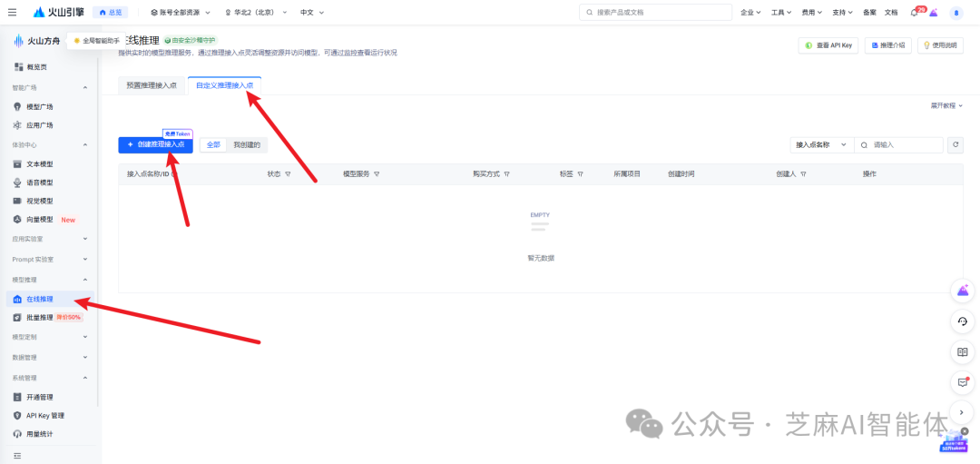Open the 创建人 column filter icon
Image resolution: width=980 pixels, height=464 pixels.
(x=803, y=174)
